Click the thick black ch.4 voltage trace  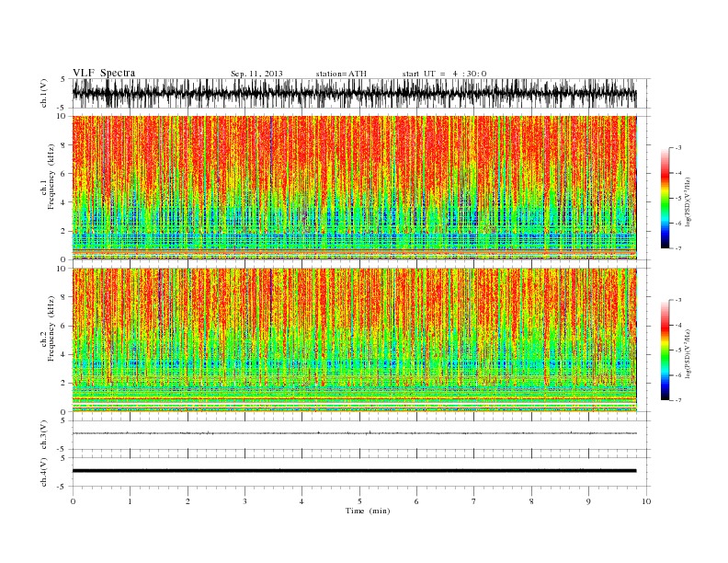(x=354, y=471)
